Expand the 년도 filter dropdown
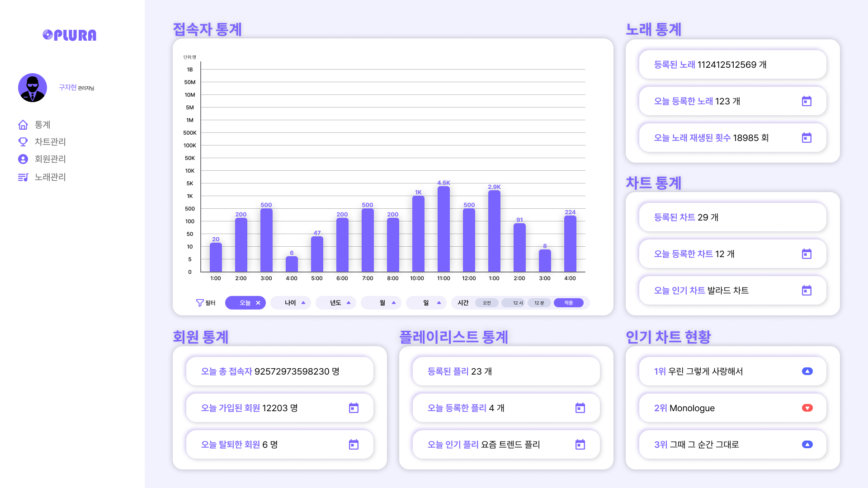Image resolution: width=868 pixels, height=488 pixels. 349,303
